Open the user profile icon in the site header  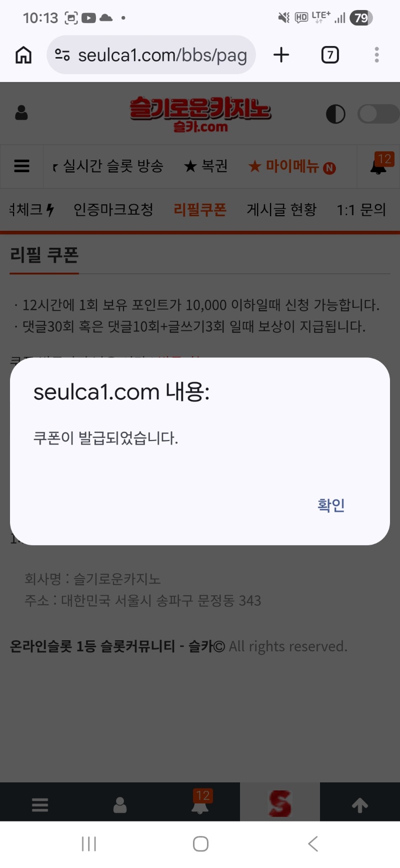tap(21, 113)
